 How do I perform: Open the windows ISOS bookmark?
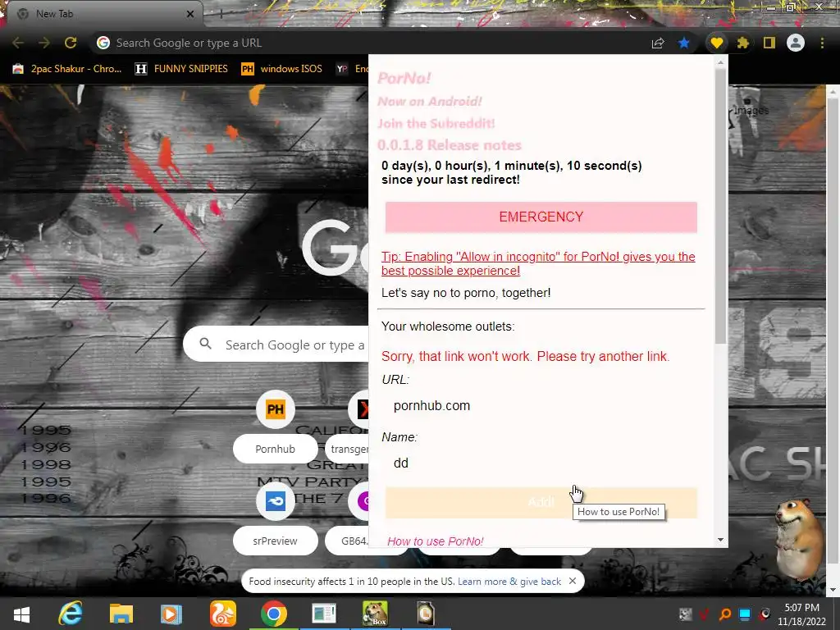(x=282, y=69)
